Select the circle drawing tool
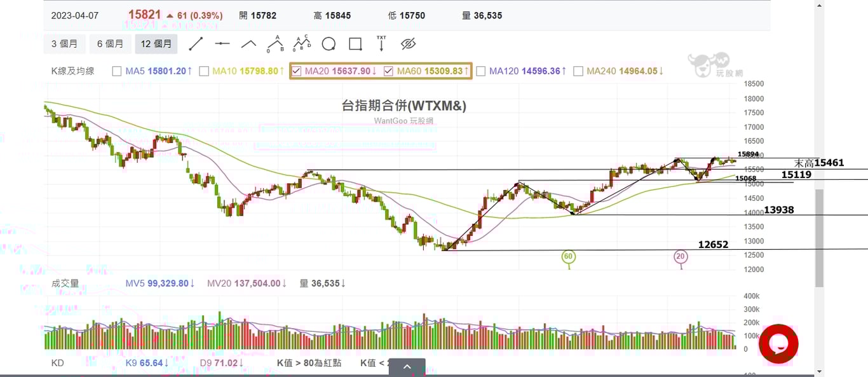 [x=329, y=44]
